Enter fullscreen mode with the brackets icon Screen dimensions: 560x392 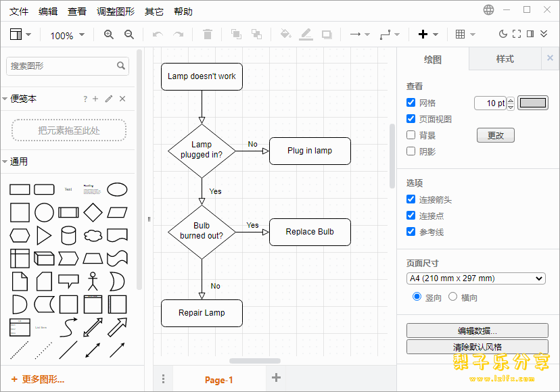(517, 34)
